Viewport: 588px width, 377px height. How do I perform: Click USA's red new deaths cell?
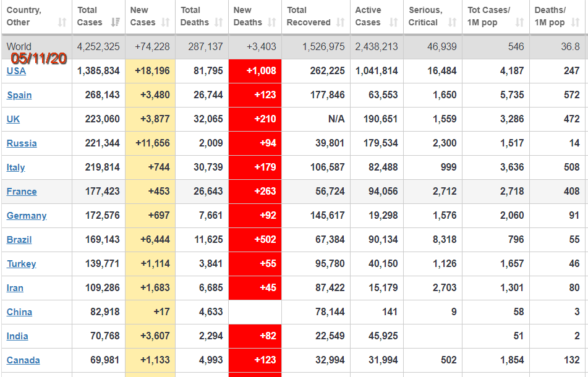click(x=255, y=71)
